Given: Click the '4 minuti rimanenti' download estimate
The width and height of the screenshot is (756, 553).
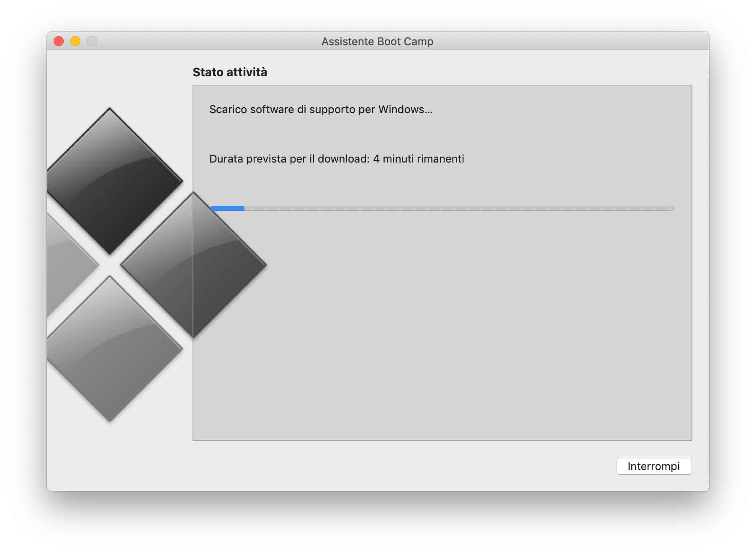Looking at the screenshot, I should click(x=419, y=159).
